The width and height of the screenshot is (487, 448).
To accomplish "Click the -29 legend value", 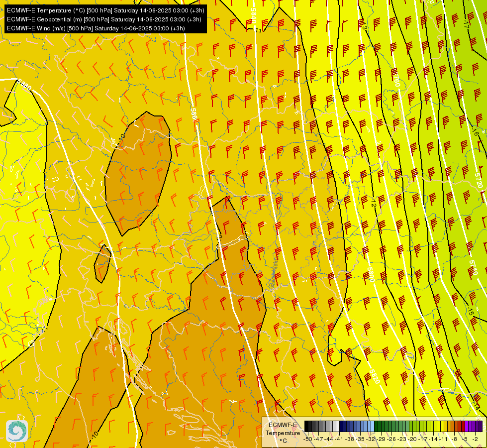I will pyautogui.click(x=382, y=439).
